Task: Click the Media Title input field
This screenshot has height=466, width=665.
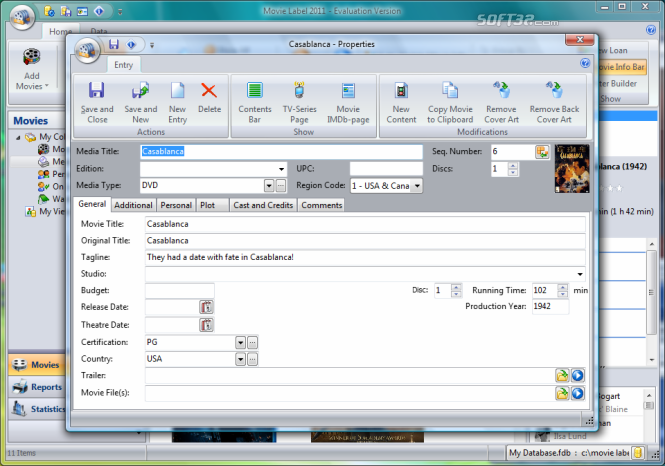Action: (x=281, y=151)
